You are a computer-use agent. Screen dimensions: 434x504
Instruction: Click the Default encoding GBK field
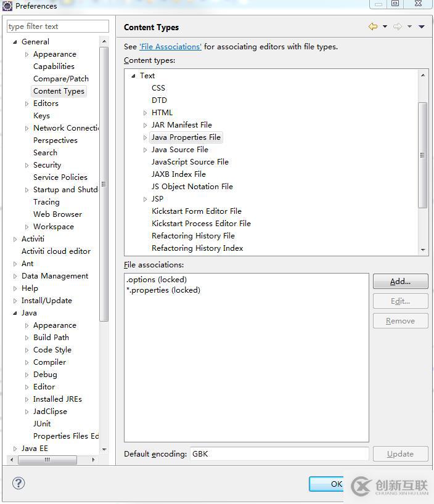point(279,454)
